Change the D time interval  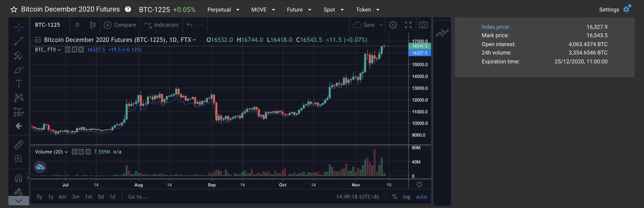(x=77, y=25)
